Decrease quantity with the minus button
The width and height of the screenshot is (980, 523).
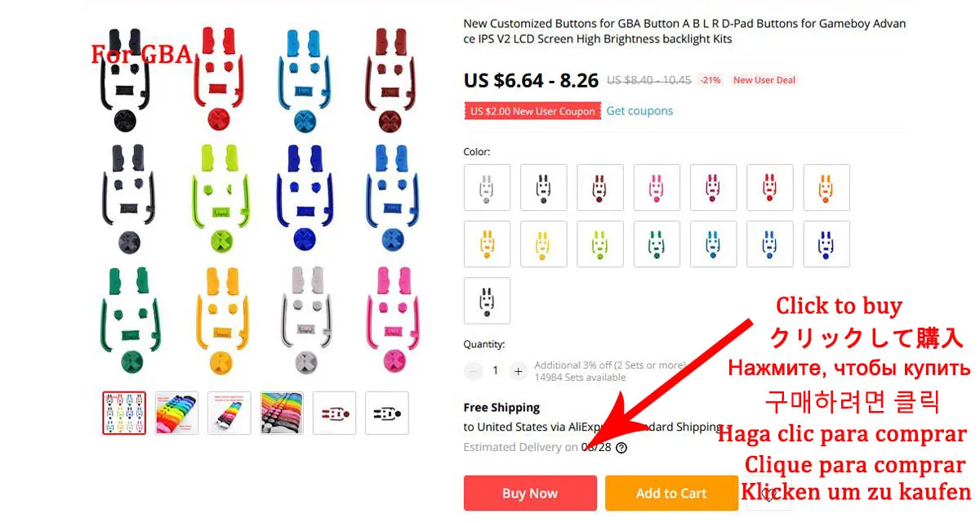tap(474, 371)
